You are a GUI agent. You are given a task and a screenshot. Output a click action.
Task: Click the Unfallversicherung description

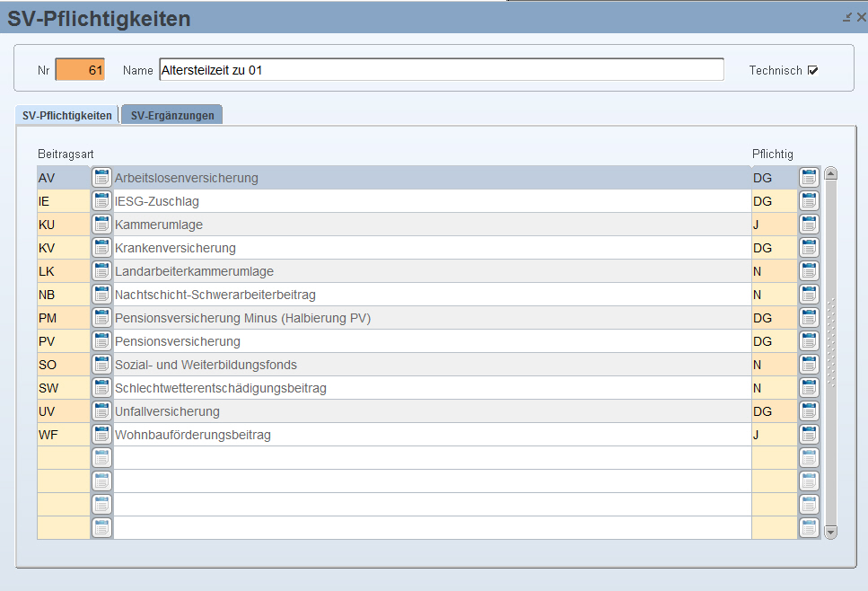pos(167,411)
